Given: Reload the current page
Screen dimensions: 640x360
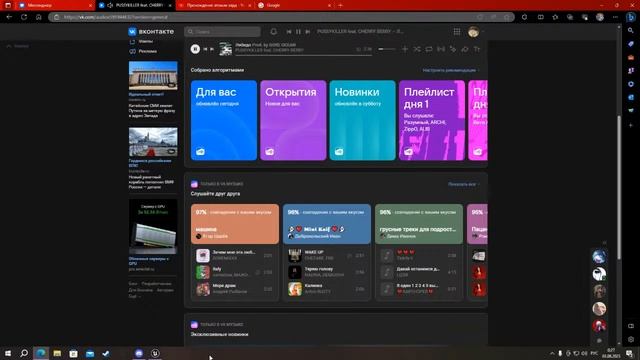Looking at the screenshot, I should (x=24, y=17).
